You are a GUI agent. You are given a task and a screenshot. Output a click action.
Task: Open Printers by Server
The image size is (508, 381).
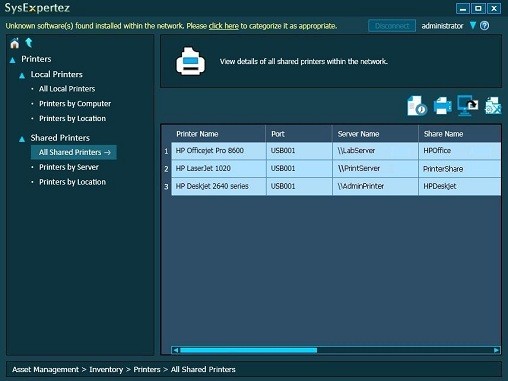click(x=69, y=167)
